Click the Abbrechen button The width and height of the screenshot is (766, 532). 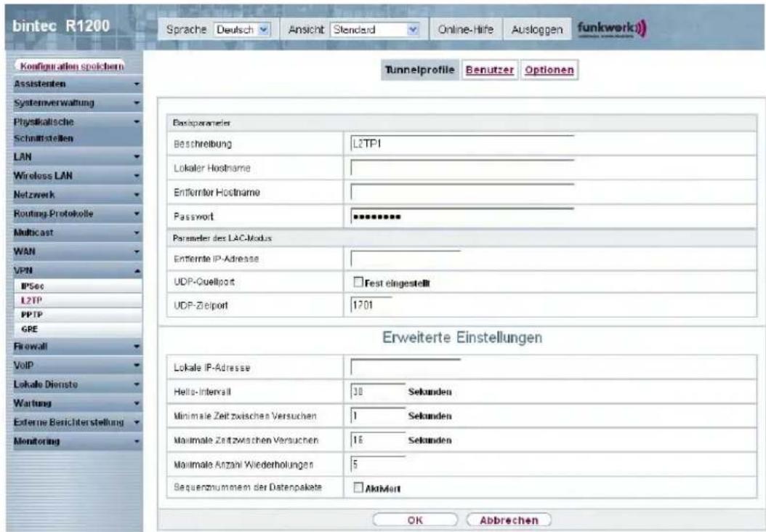[509, 520]
